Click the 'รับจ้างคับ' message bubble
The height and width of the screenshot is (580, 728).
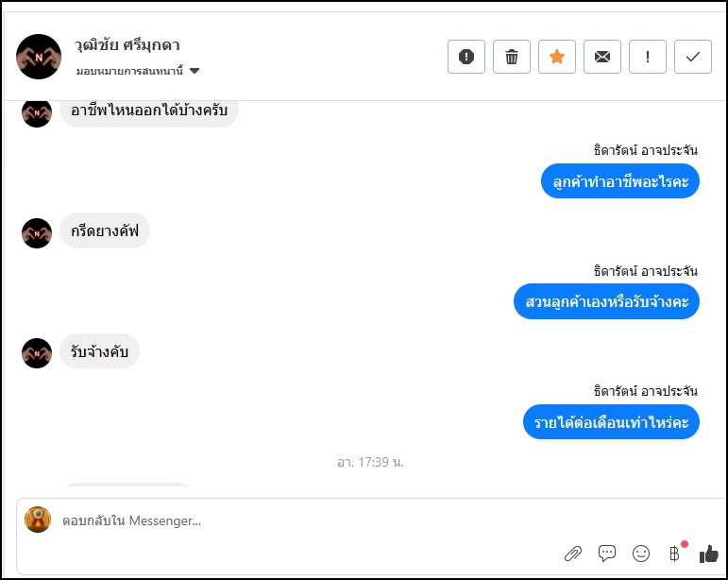point(99,352)
